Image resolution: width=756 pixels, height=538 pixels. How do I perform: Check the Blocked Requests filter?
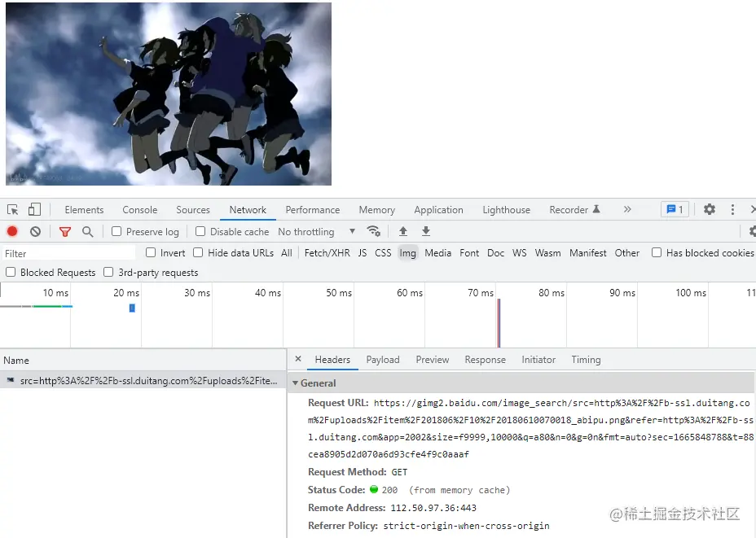[11, 272]
